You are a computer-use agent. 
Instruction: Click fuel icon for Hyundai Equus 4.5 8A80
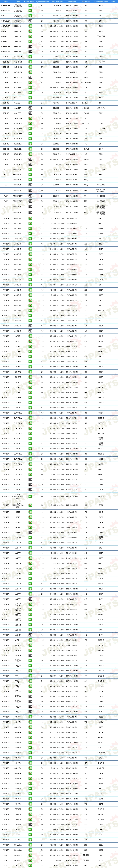coord(30,505)
